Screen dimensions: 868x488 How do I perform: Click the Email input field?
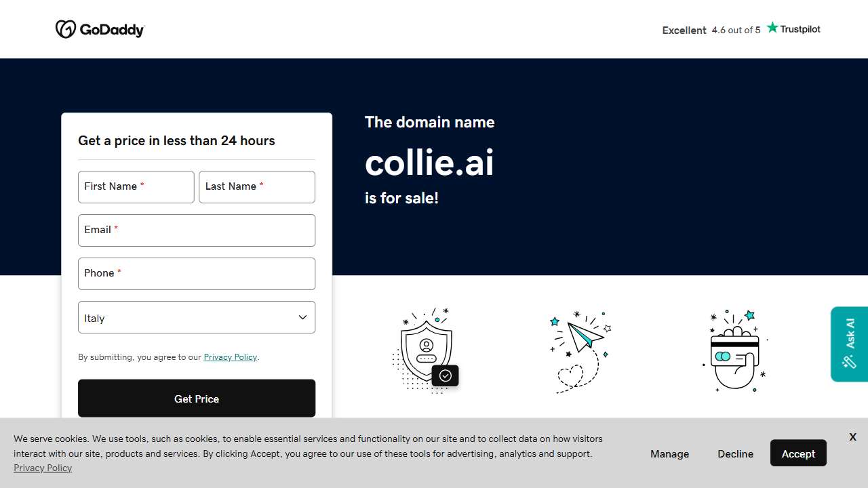(197, 230)
